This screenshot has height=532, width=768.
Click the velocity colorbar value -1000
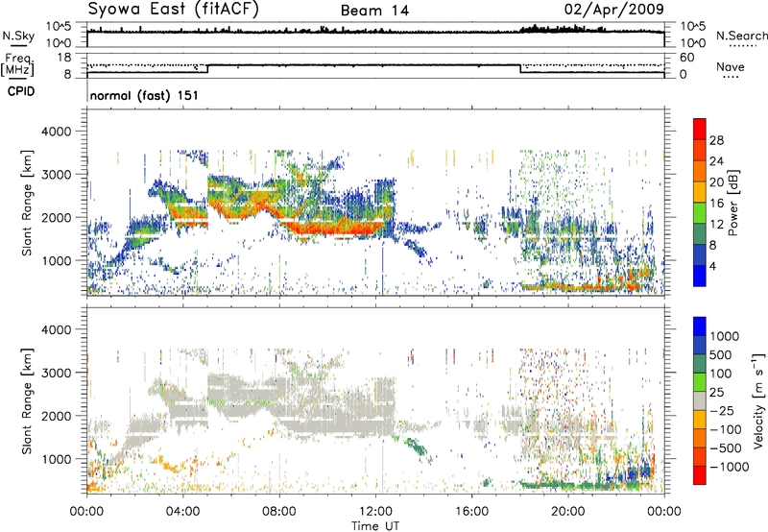tap(730, 467)
